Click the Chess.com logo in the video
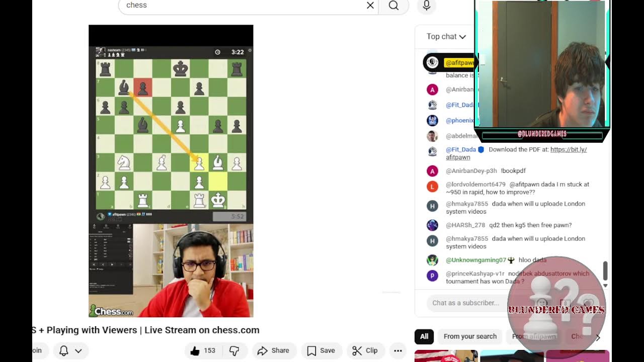 [x=111, y=311]
